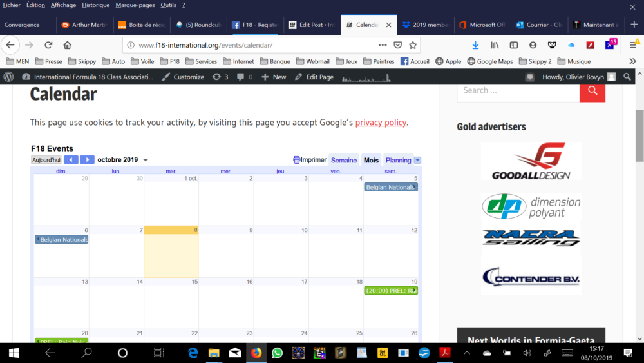This screenshot has width=644, height=363.
Task: Open the Goodall Design advertiser logo
Action: click(x=531, y=161)
